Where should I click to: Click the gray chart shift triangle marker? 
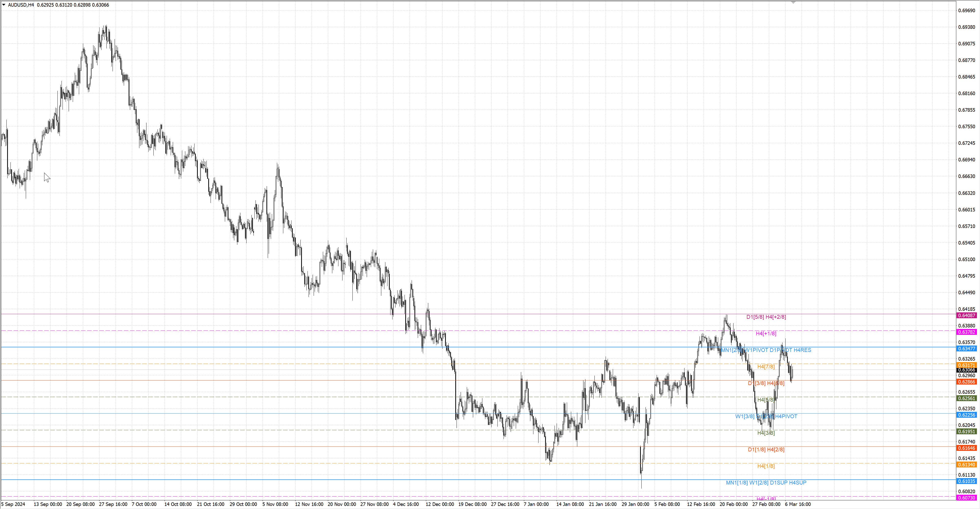tap(793, 2)
